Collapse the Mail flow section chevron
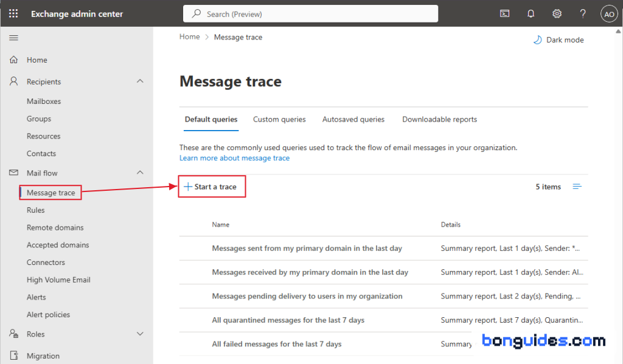The width and height of the screenshot is (623, 364). [140, 172]
